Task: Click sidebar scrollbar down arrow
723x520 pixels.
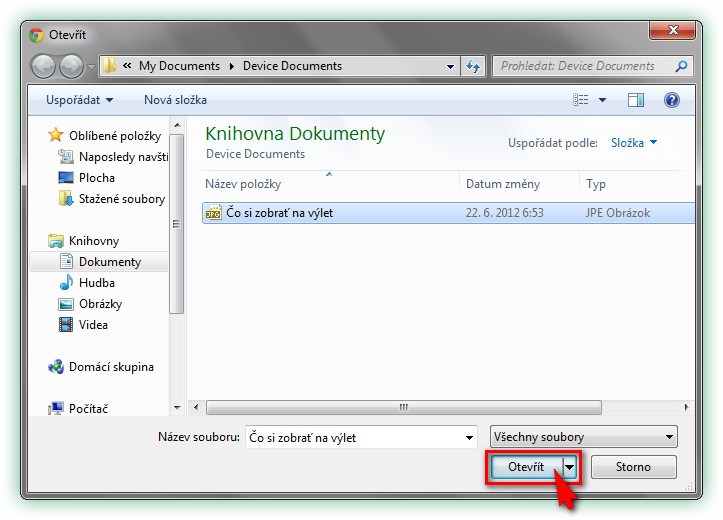Action: point(177,408)
